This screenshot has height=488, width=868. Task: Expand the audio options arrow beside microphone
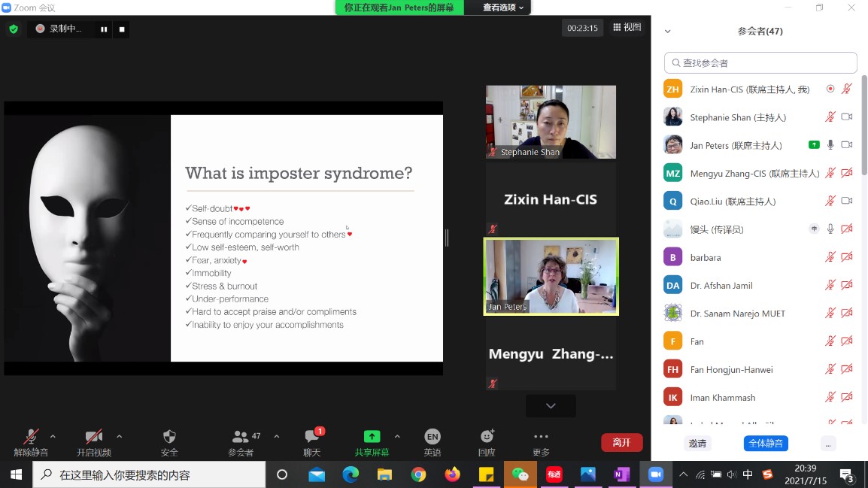[x=53, y=436]
